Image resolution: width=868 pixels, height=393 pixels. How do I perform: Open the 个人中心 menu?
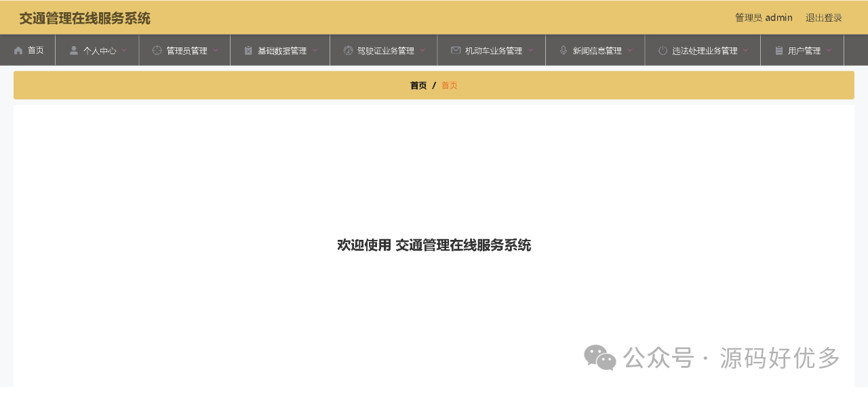pyautogui.click(x=98, y=50)
